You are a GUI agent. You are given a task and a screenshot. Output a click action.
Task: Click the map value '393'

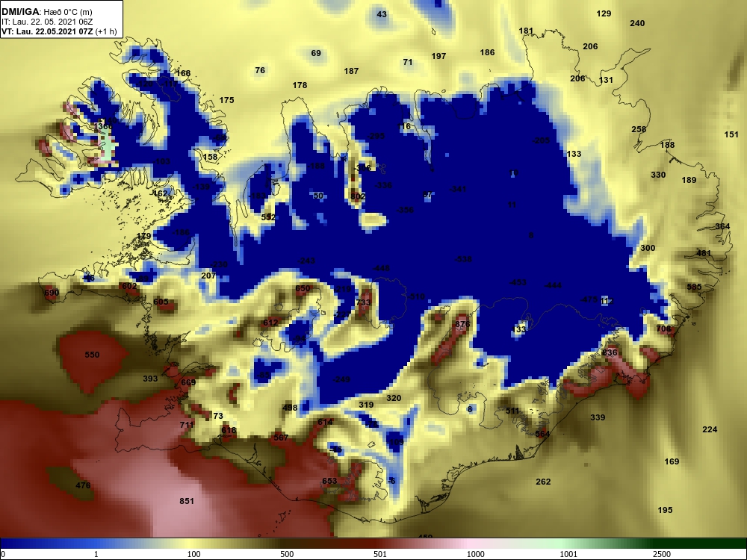[150, 379]
